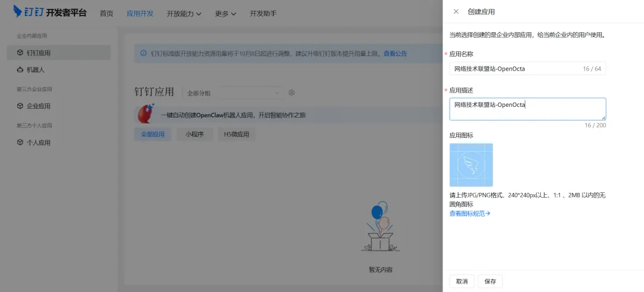The width and height of the screenshot is (644, 292).
Task: Click the 保存 button
Action: (x=490, y=281)
